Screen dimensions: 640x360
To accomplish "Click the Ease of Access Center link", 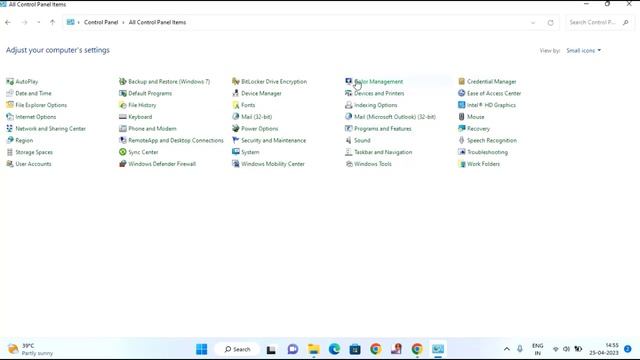I will [x=494, y=93].
